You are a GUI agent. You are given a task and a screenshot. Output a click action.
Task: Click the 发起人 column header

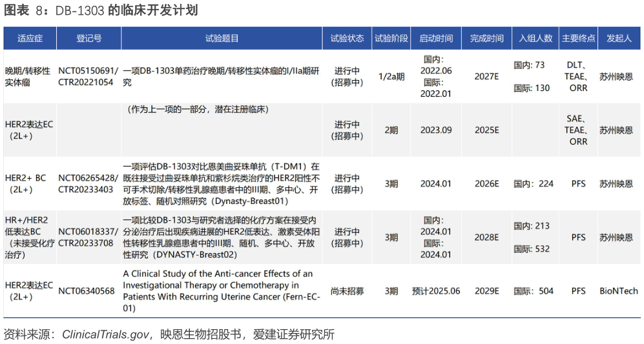pyautogui.click(x=619, y=39)
